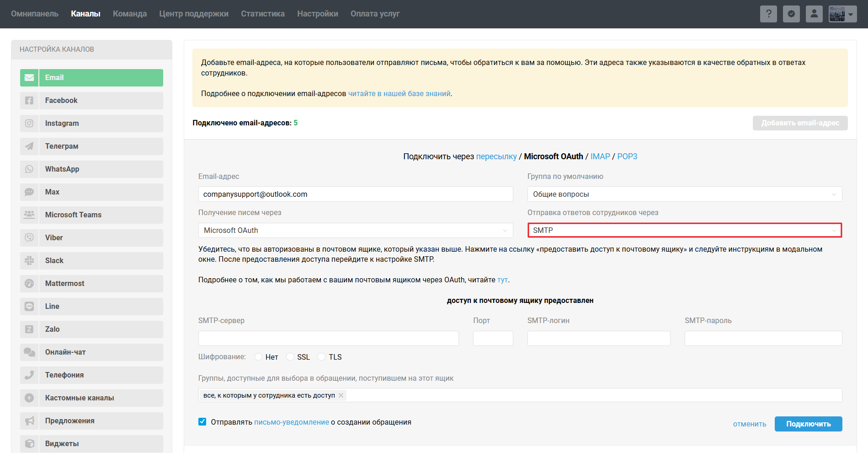Open the Microsoft OAuth receiving method dropdown
The width and height of the screenshot is (868, 453).
[355, 231]
